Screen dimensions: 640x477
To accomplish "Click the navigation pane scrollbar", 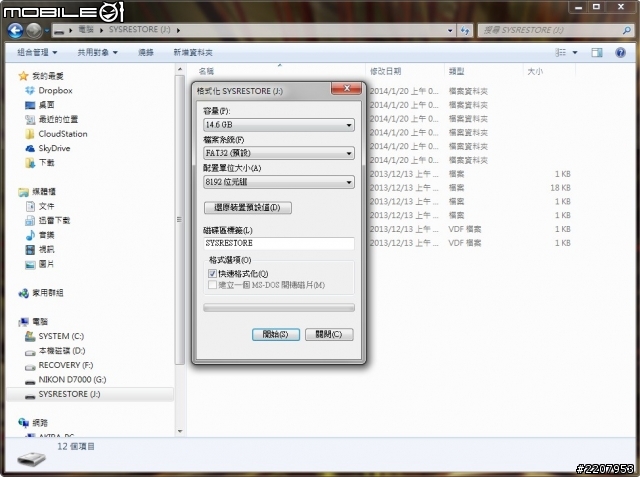I will pyautogui.click(x=180, y=219).
